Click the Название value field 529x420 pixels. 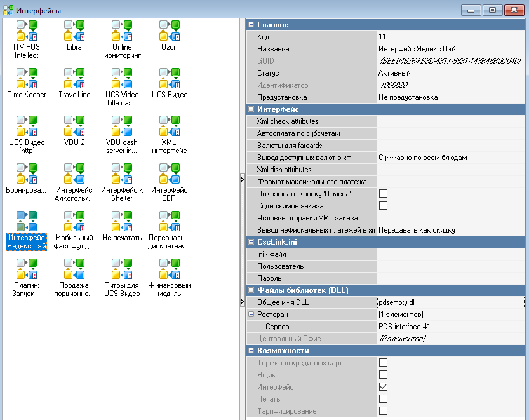click(450, 49)
